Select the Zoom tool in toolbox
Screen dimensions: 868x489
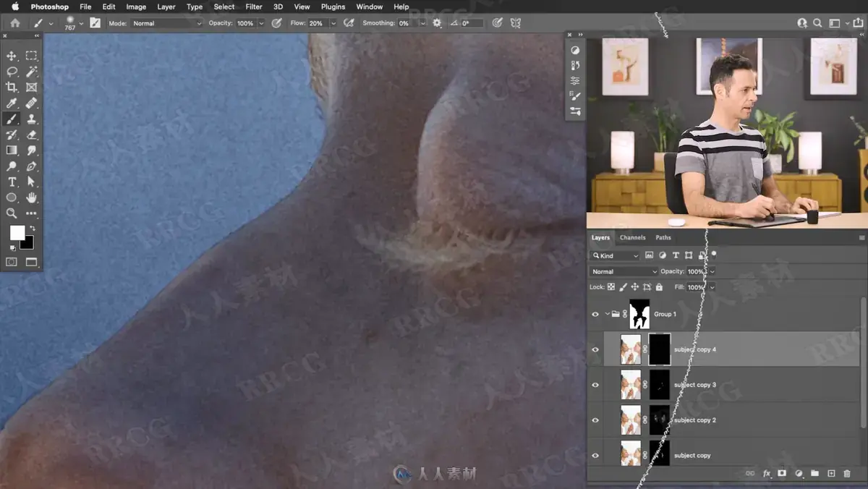[x=12, y=213]
